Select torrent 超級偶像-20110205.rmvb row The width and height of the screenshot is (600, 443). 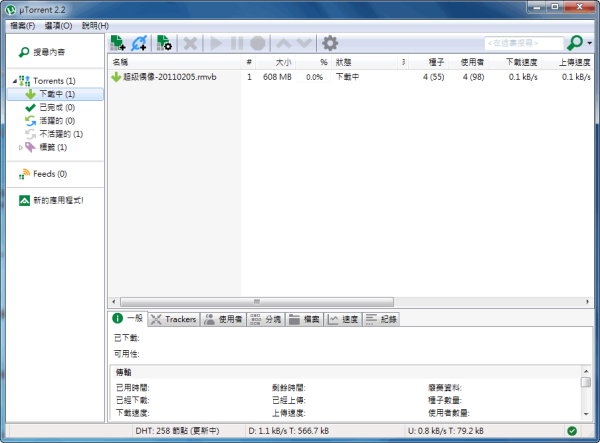coord(351,77)
